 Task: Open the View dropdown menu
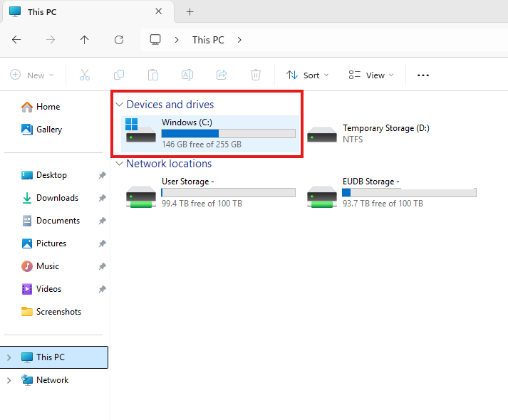tap(371, 75)
